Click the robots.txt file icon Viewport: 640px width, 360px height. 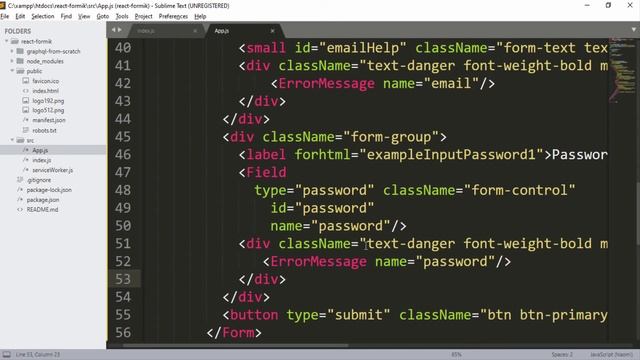click(x=26, y=130)
